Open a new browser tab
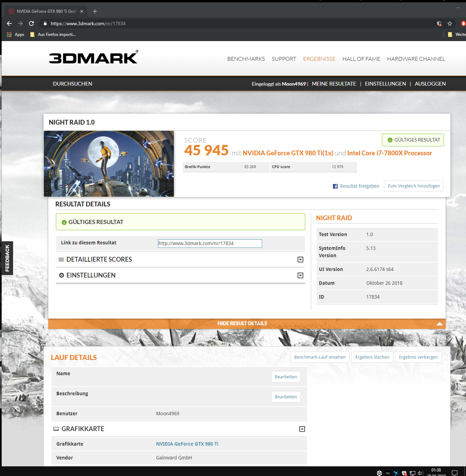The image size is (466, 476). (x=95, y=11)
